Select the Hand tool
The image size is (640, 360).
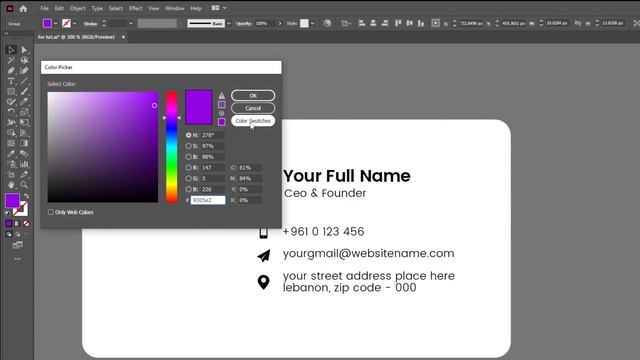click(11, 185)
